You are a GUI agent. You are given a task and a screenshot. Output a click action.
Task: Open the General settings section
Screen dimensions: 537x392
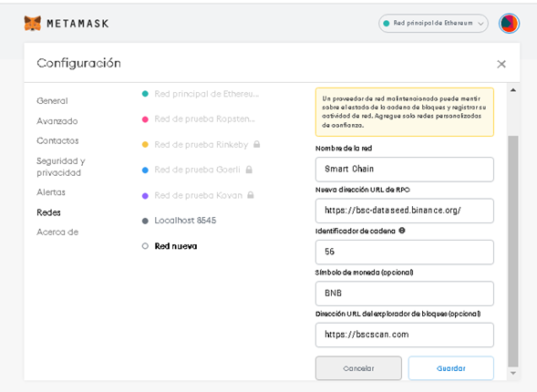[52, 101]
